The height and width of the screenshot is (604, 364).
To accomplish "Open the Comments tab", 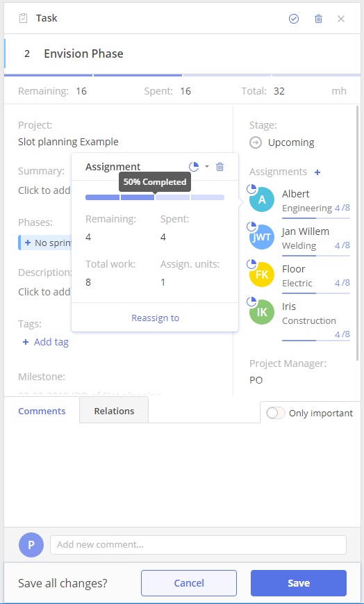I will click(x=42, y=411).
